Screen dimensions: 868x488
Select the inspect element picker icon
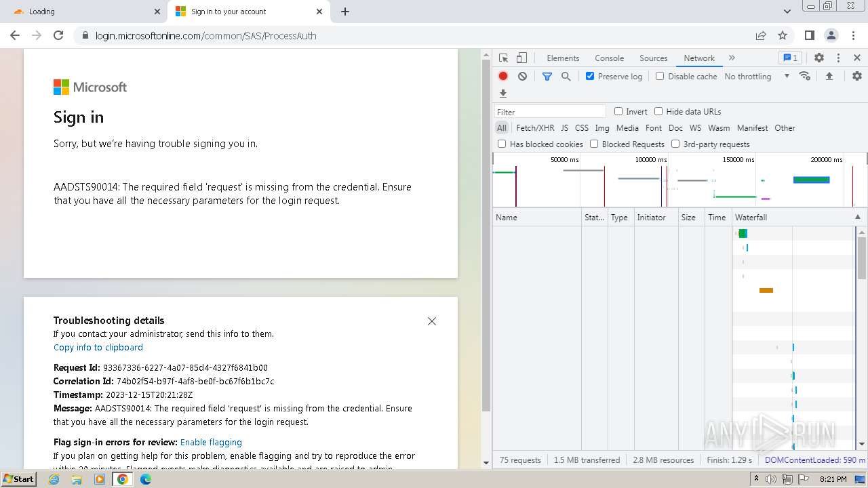pos(503,58)
